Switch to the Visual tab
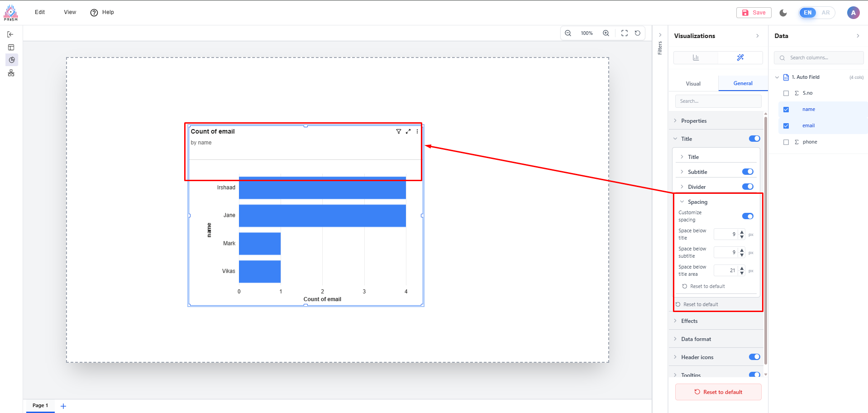 point(693,84)
